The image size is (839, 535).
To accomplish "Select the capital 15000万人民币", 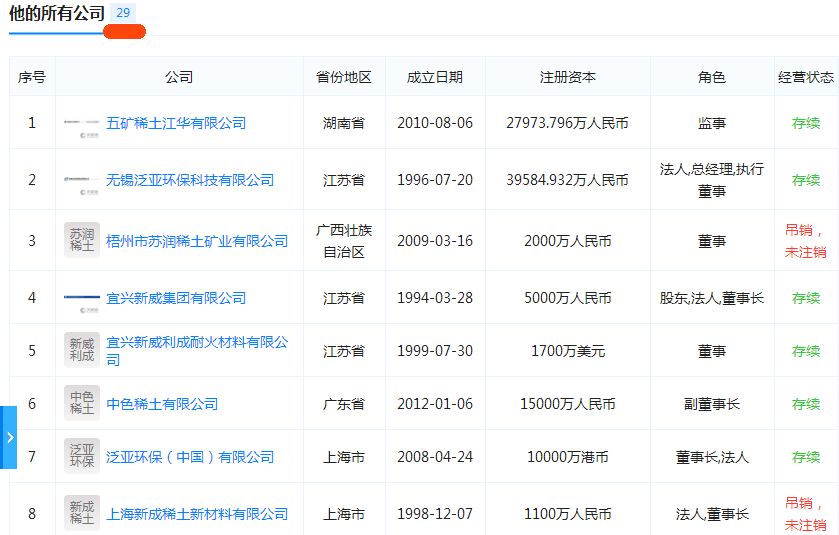I will [x=568, y=403].
